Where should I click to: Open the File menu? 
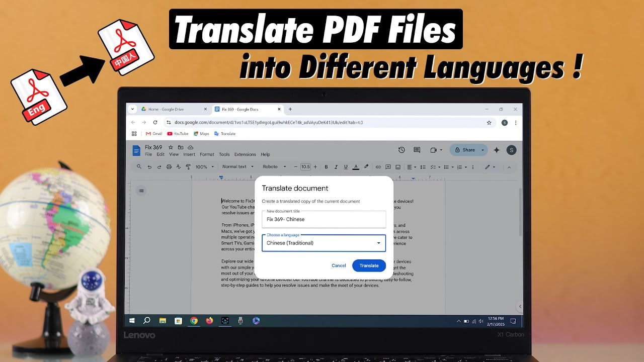(148, 154)
